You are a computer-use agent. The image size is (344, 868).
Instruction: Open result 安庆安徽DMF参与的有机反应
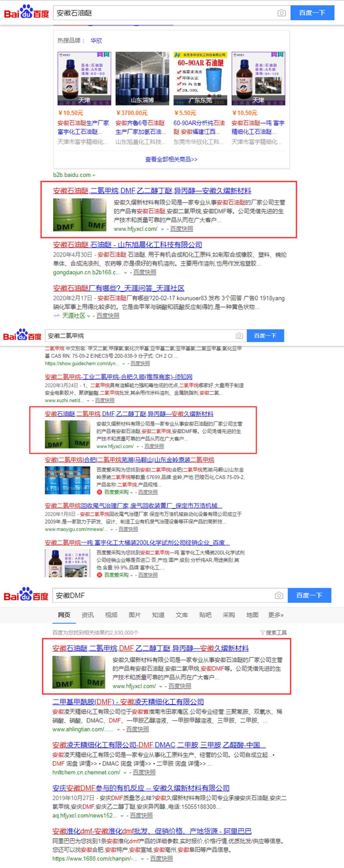[x=141, y=788]
